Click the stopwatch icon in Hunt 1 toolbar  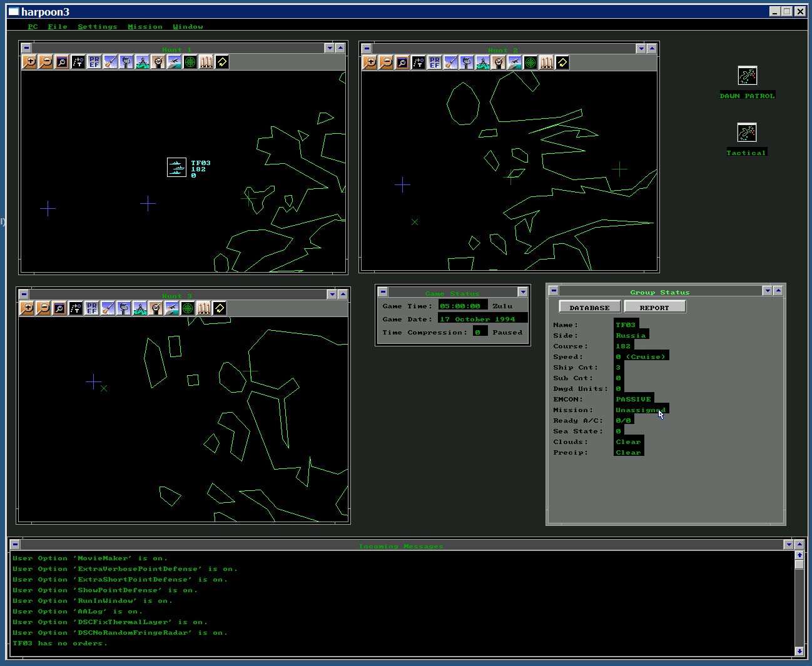158,62
